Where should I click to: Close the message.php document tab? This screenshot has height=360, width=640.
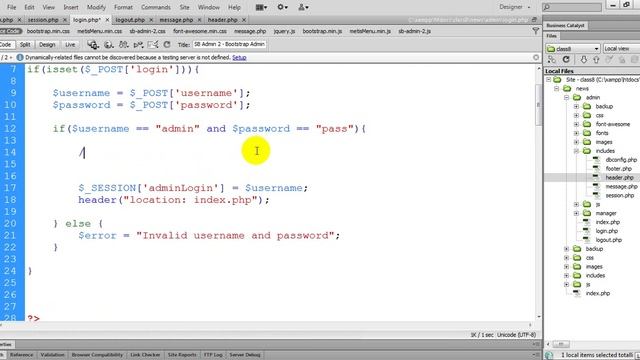click(x=199, y=20)
